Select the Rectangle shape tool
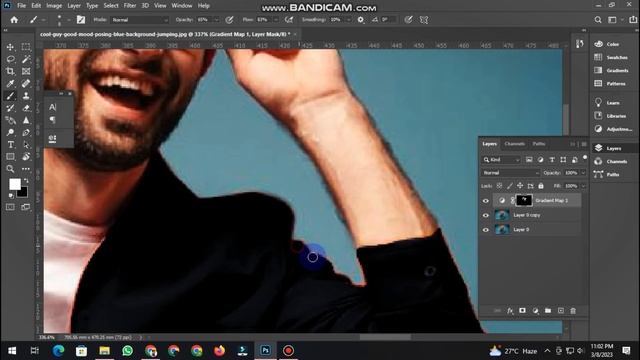The image size is (640, 360). coord(10,157)
